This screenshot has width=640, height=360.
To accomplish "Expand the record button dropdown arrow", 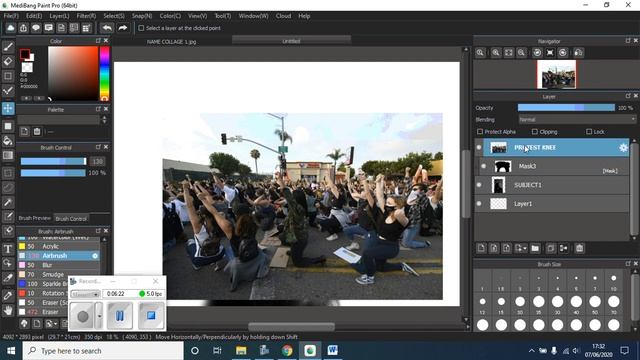I will click(99, 315).
